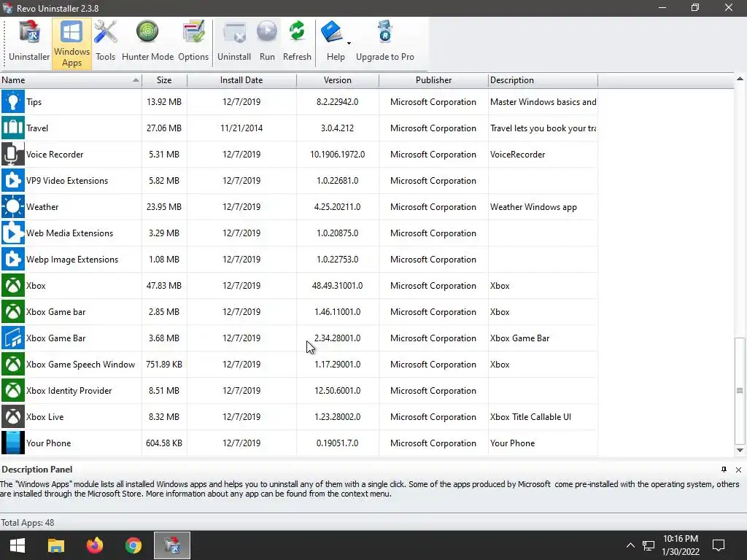Click the Xbox Title Callable UI description
Screen dimensions: 747x560
pos(531,416)
